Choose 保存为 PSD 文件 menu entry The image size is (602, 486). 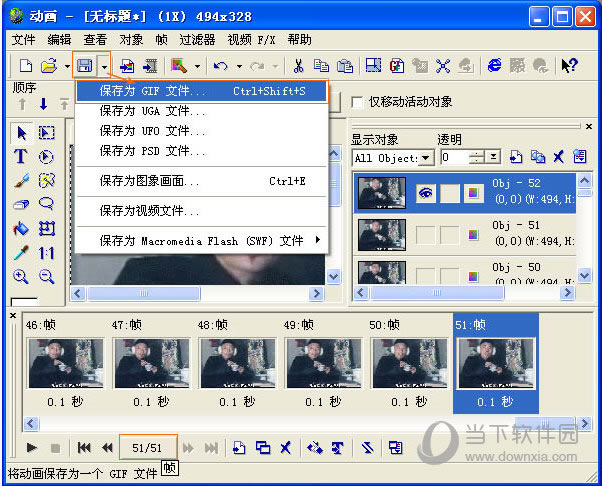pos(201,151)
